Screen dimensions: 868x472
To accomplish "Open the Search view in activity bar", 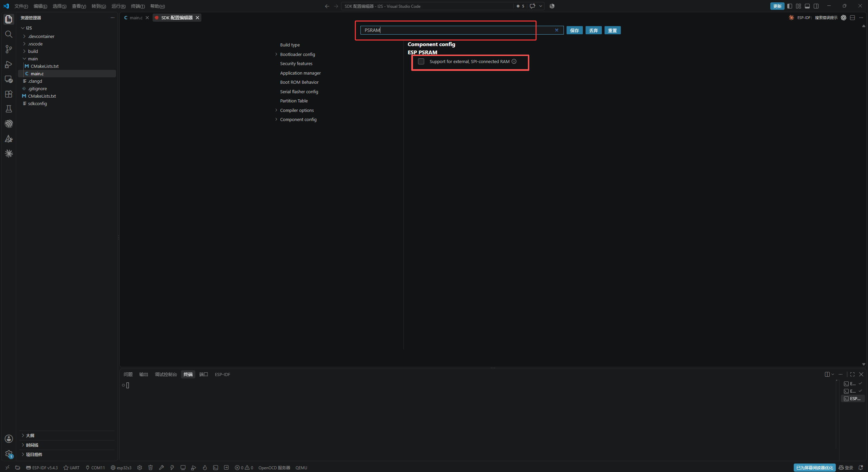I will [9, 34].
